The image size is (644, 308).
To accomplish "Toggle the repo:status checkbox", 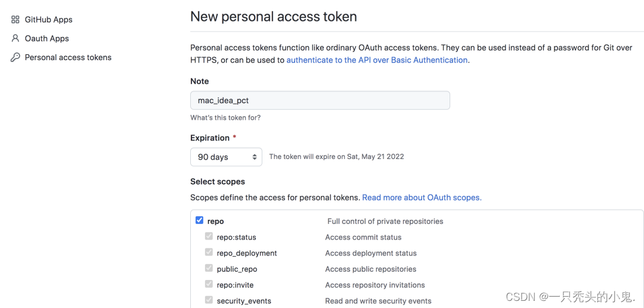I will (x=209, y=237).
